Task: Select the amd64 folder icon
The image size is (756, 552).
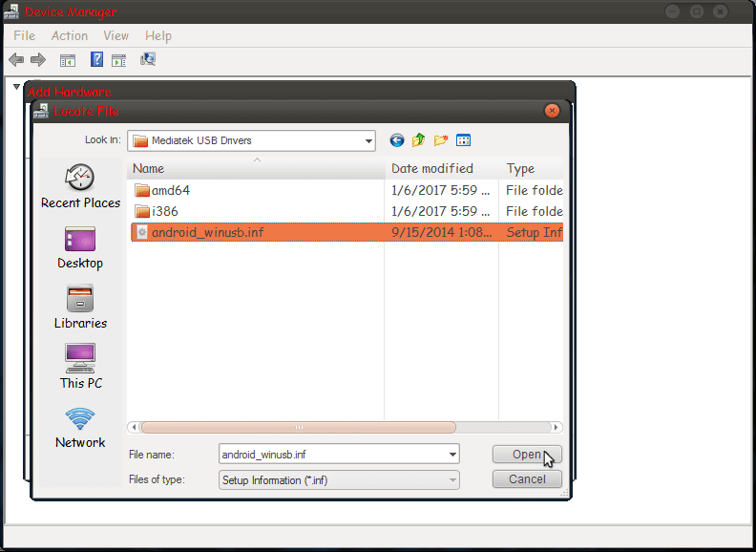Action: click(142, 190)
